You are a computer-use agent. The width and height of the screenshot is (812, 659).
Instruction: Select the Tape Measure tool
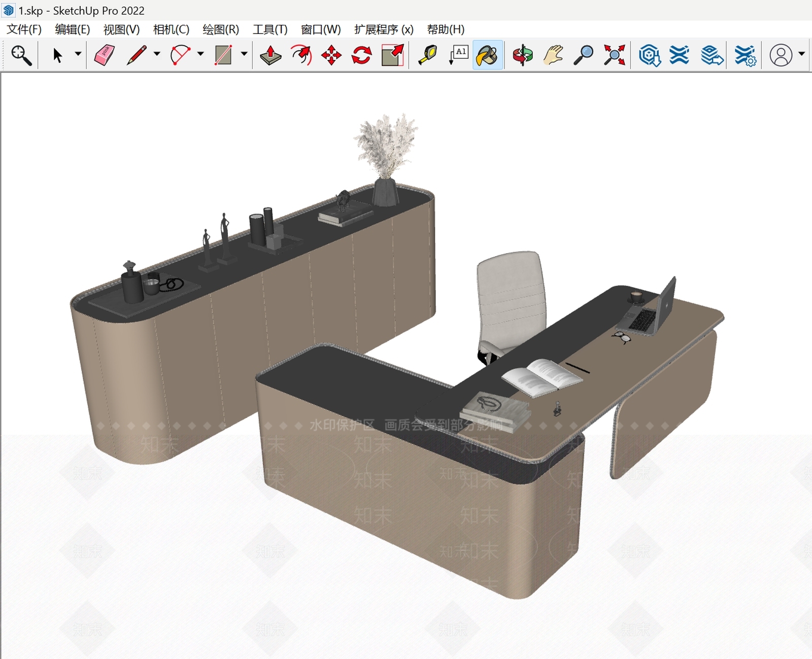tap(427, 55)
